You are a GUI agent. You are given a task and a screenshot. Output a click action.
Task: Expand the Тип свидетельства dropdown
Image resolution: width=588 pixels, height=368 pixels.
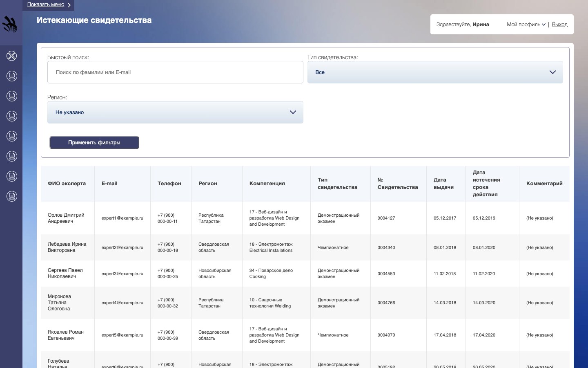click(435, 72)
